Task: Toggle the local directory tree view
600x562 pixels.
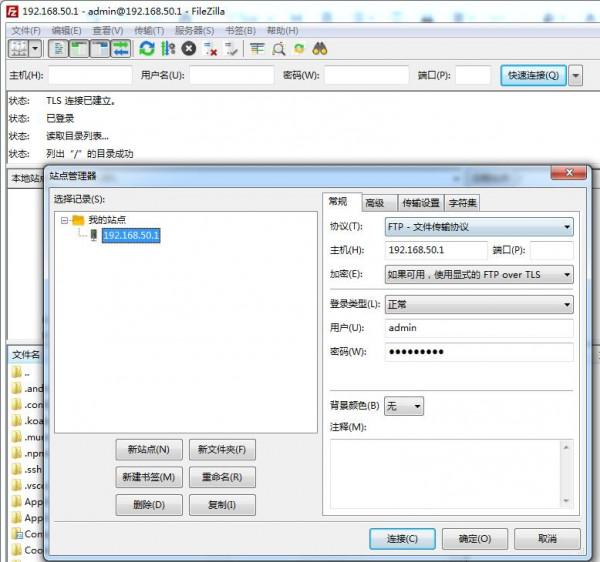Action: [x=79, y=48]
